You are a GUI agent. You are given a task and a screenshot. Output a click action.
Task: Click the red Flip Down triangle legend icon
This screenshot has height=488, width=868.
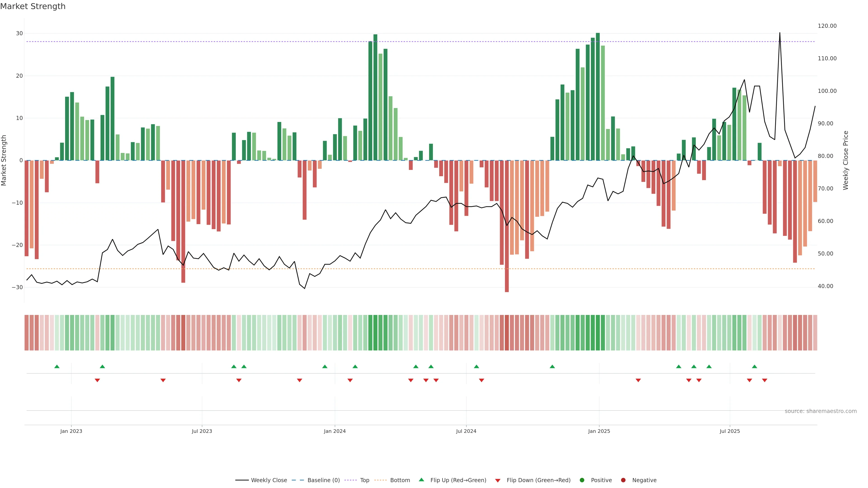coord(498,481)
